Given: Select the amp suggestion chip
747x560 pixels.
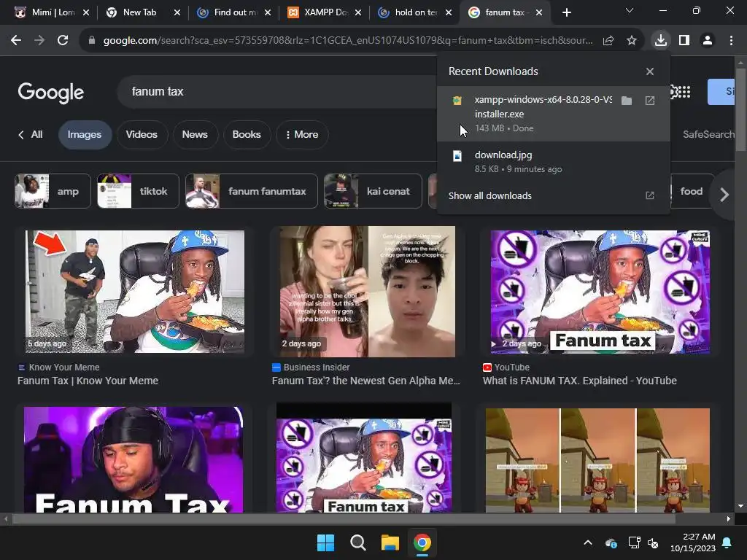Looking at the screenshot, I should coord(53,192).
